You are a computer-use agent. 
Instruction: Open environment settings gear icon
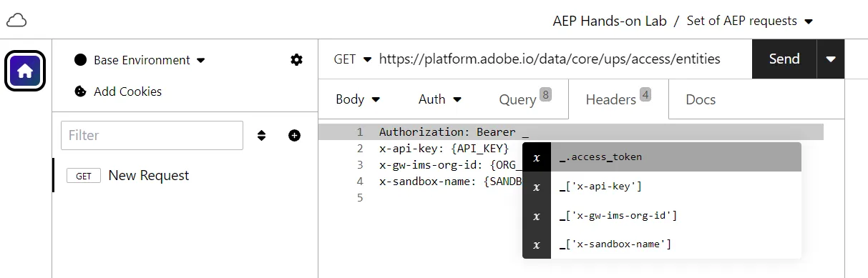coord(296,60)
